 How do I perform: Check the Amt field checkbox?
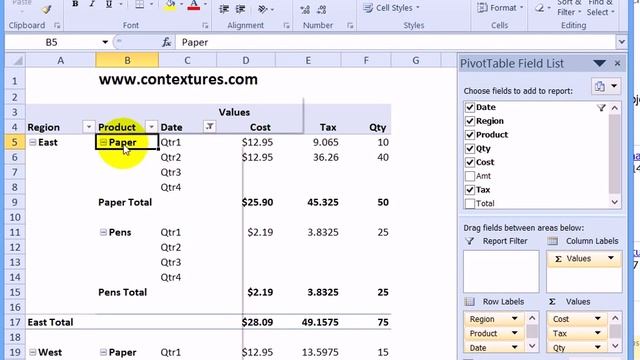470,176
